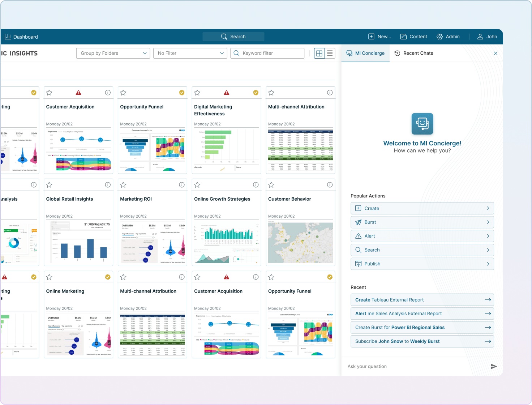The width and height of the screenshot is (532, 405).
Task: Click the Online Growth Strategies title
Action: pyautogui.click(x=222, y=199)
